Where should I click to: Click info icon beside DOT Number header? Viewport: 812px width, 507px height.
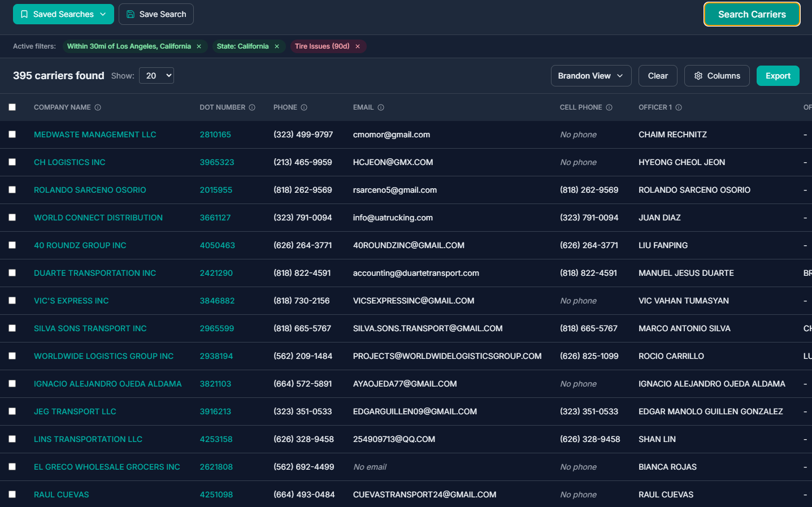click(252, 107)
